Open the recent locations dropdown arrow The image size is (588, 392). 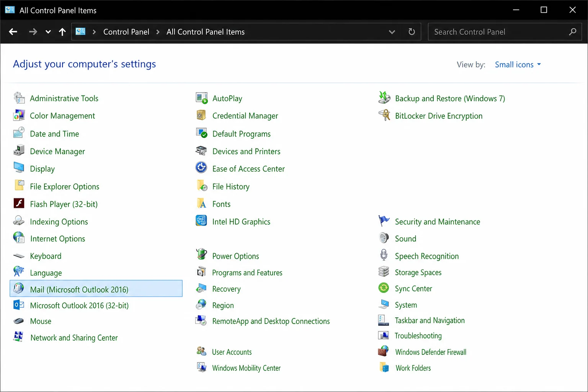point(48,32)
